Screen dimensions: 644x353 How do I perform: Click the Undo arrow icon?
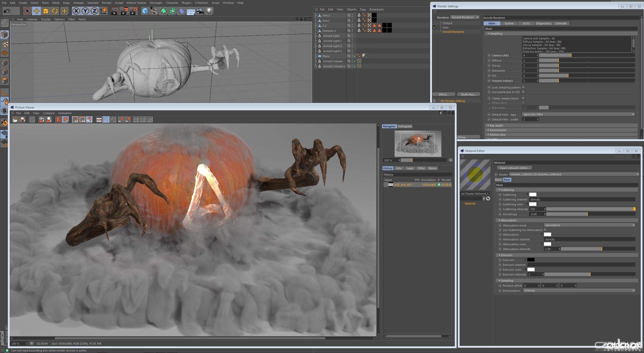[x=7, y=11]
